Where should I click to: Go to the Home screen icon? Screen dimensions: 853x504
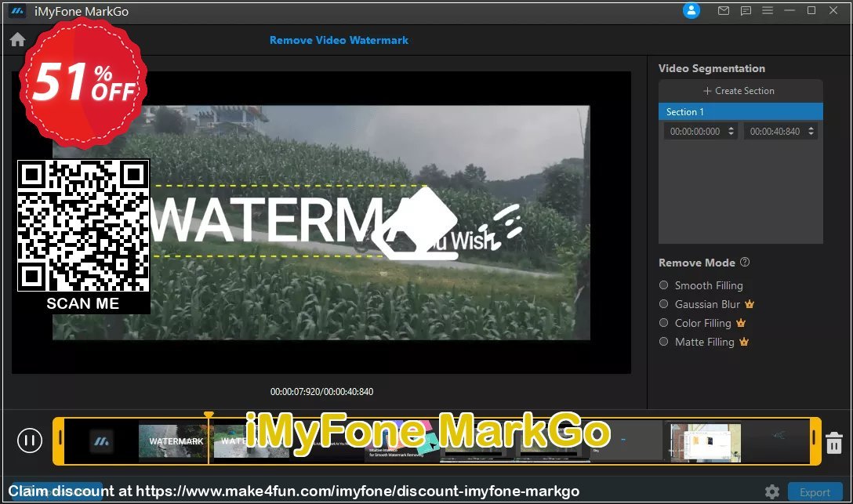(17, 40)
